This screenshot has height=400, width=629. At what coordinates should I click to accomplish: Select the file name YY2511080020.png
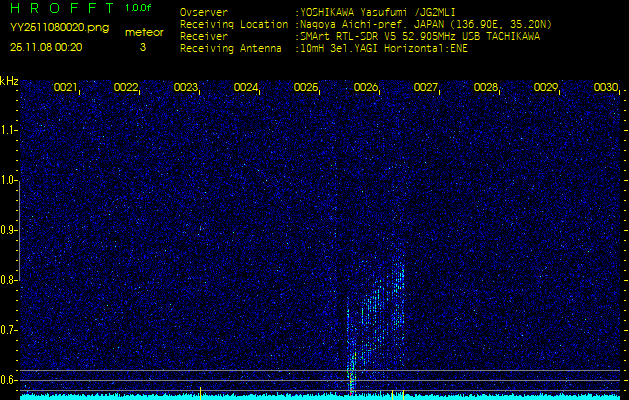tap(59, 28)
